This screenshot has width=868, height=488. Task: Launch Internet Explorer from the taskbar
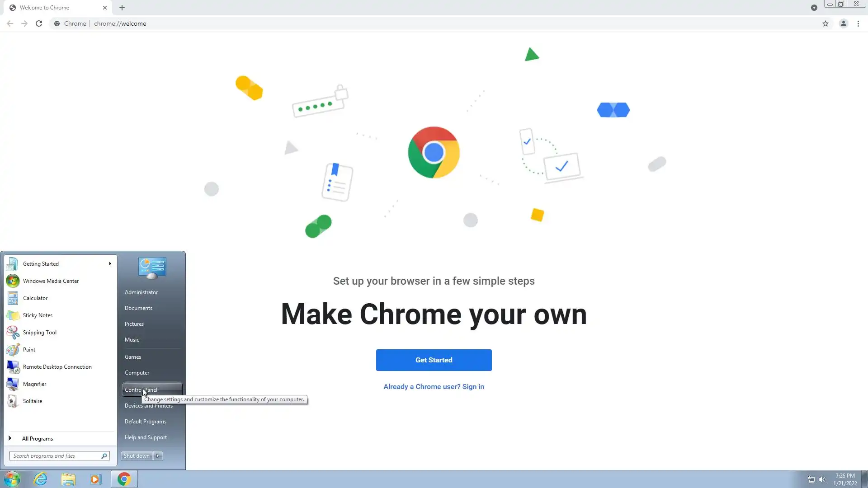point(41,479)
